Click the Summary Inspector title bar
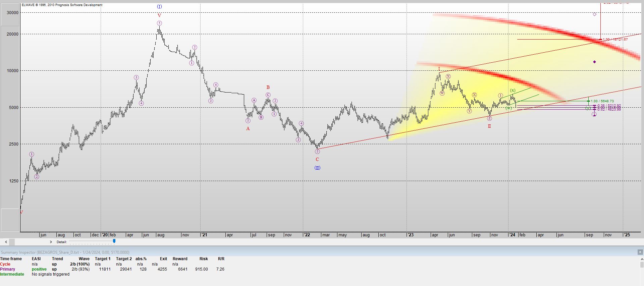Screen dimensions: 644x286 click(319, 252)
